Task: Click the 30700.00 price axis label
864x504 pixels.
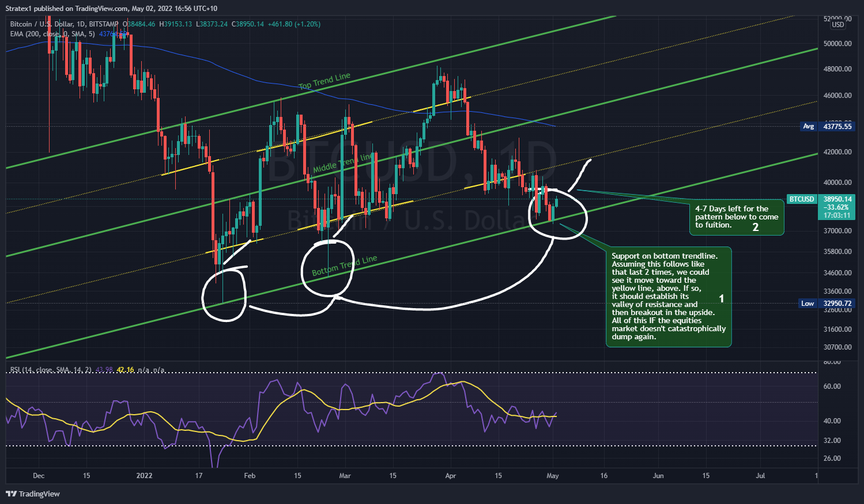Action: click(x=837, y=347)
